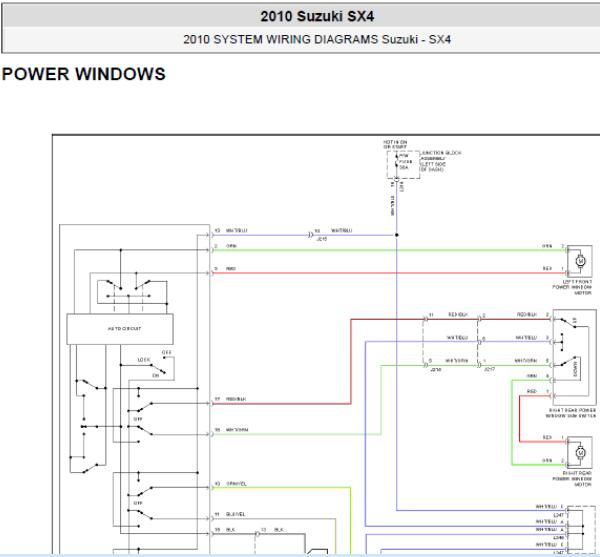Click the J215 connector label
Image resolution: width=600 pixels, height=557 pixels.
click(x=321, y=238)
